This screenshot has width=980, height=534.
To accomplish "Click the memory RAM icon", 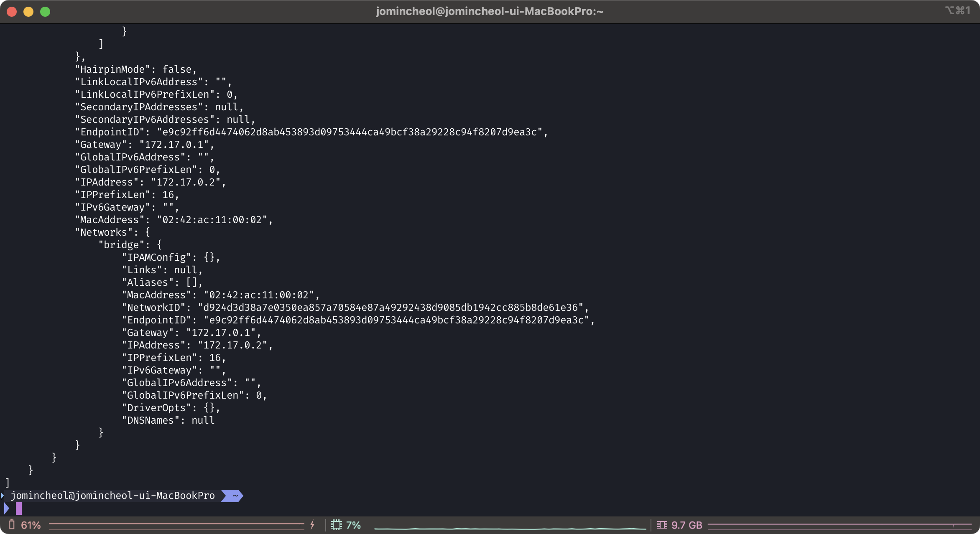I will [662, 525].
